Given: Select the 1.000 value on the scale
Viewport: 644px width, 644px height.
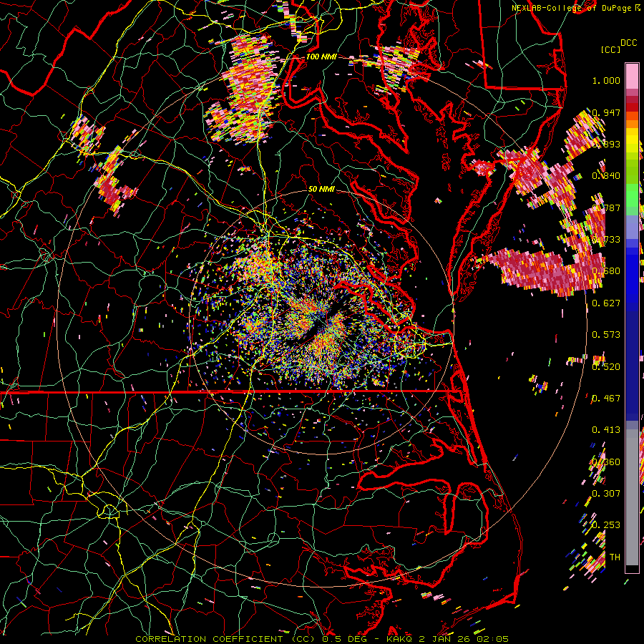Looking at the screenshot, I should coord(606,80).
